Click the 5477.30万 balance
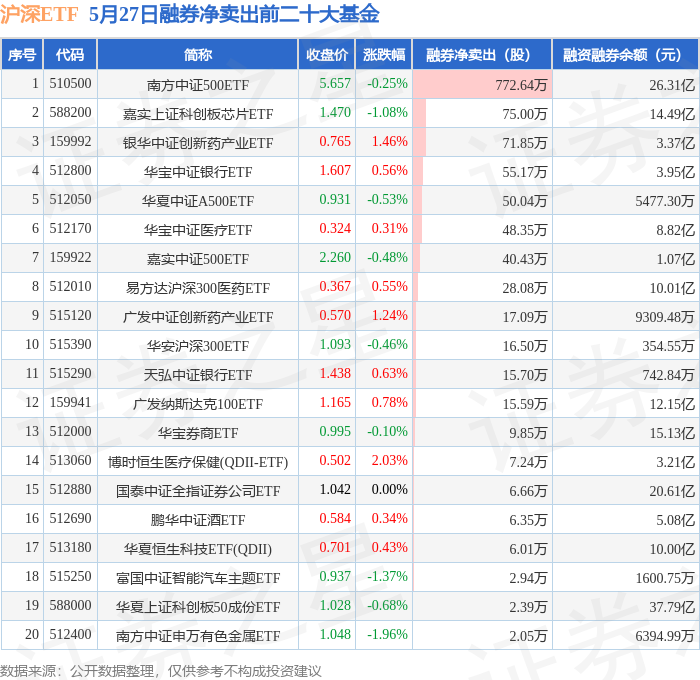The image size is (700, 680). point(665,201)
